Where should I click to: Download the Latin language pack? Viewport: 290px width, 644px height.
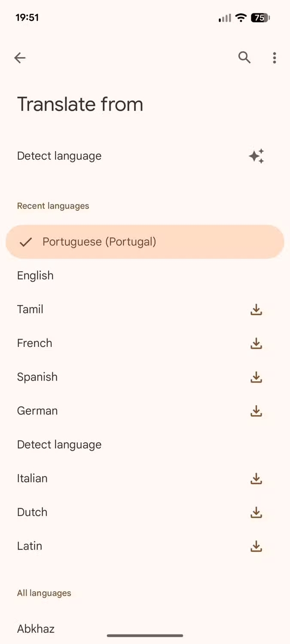pyautogui.click(x=256, y=546)
